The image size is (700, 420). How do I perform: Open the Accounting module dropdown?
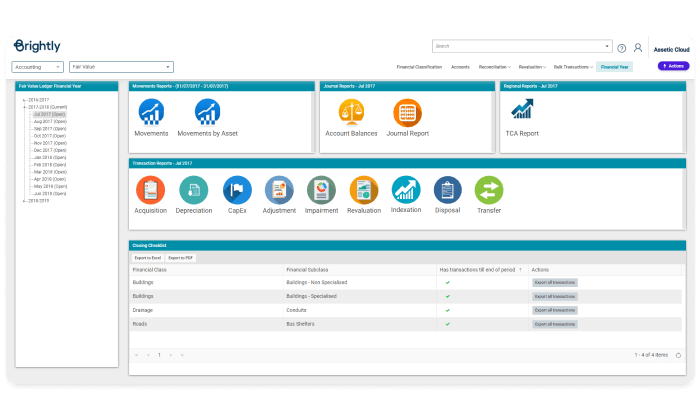click(38, 67)
